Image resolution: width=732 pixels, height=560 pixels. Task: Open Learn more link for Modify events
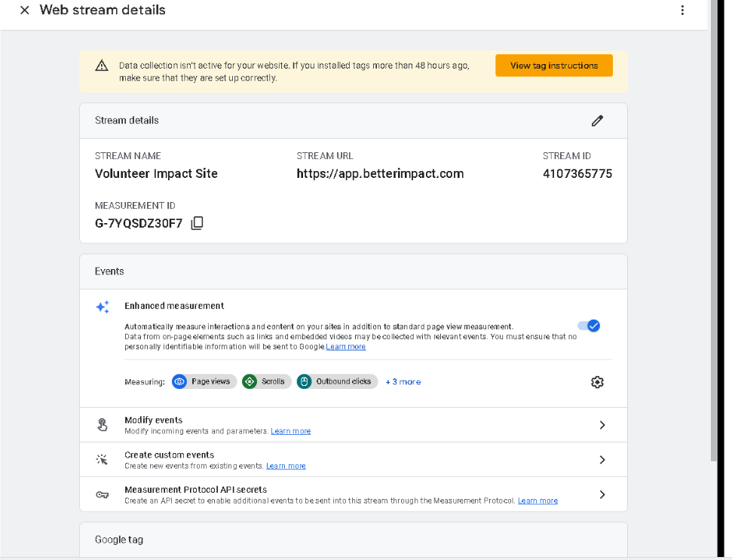pos(291,431)
